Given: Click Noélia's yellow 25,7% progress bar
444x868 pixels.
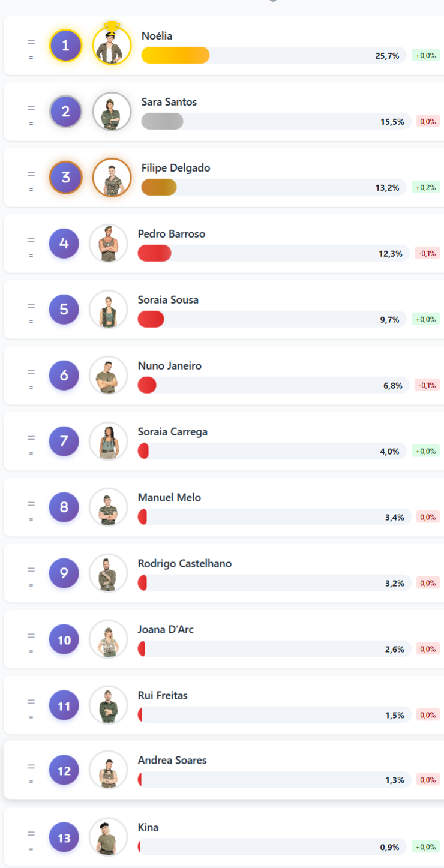Looking at the screenshot, I should point(175,55).
